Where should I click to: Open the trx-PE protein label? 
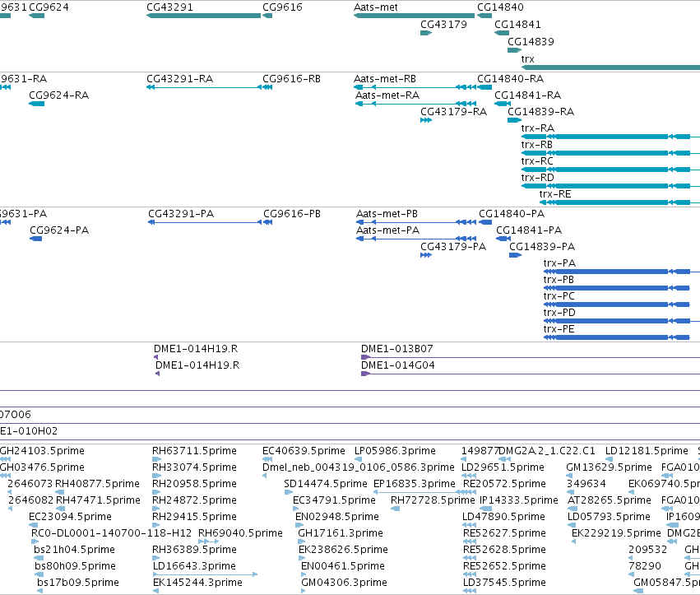pos(559,329)
